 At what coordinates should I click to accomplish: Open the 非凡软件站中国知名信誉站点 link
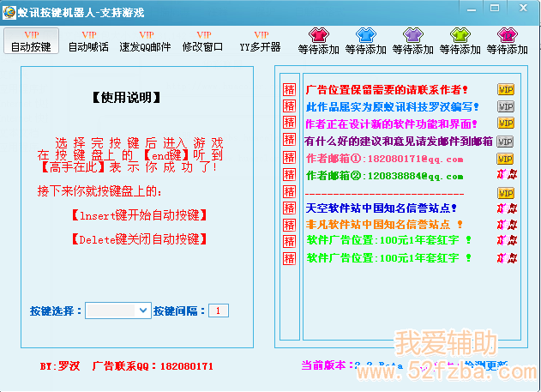tap(383, 225)
